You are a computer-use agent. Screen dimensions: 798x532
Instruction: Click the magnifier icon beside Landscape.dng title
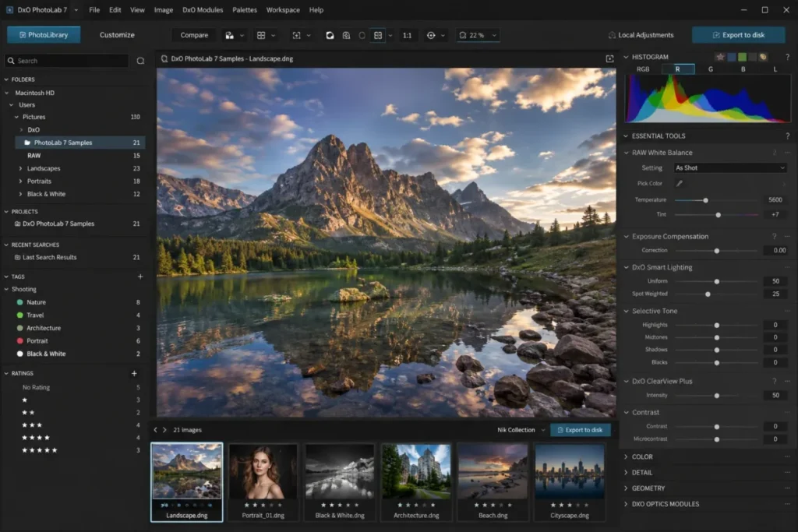coord(164,58)
